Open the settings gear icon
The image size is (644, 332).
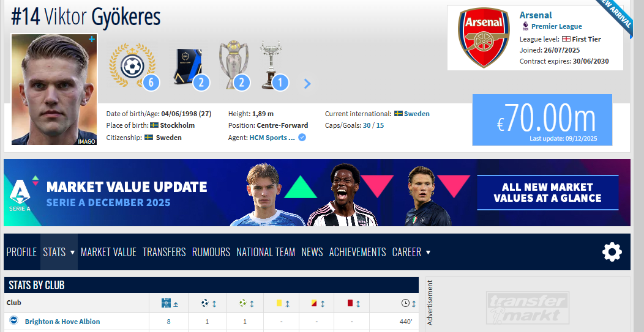pos(612,252)
